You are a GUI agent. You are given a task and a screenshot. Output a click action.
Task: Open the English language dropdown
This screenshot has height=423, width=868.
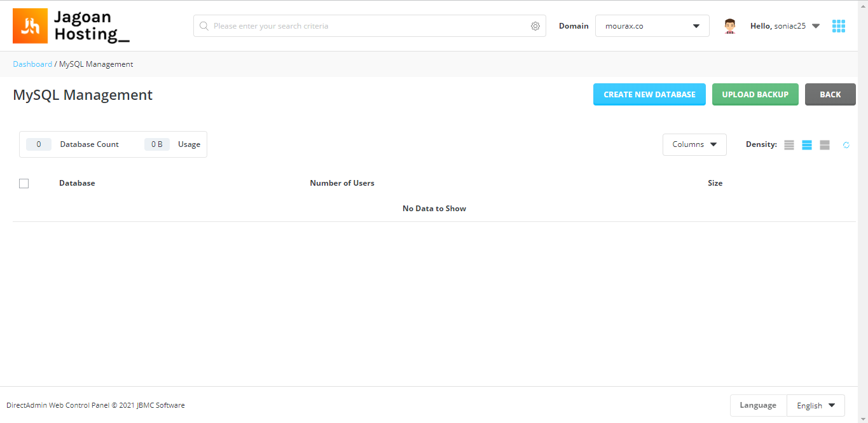(816, 405)
